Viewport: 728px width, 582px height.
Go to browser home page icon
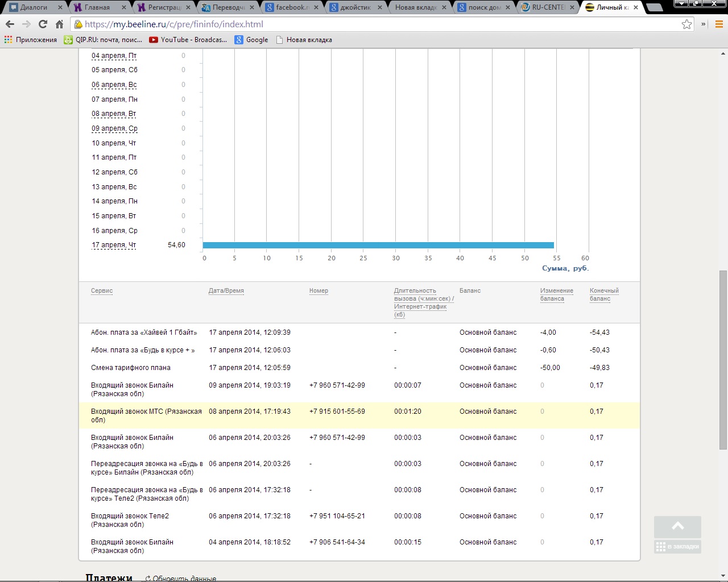coord(59,24)
